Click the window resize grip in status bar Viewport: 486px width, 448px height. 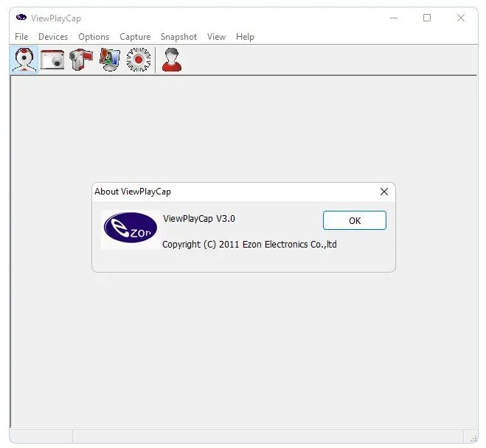pos(473,438)
